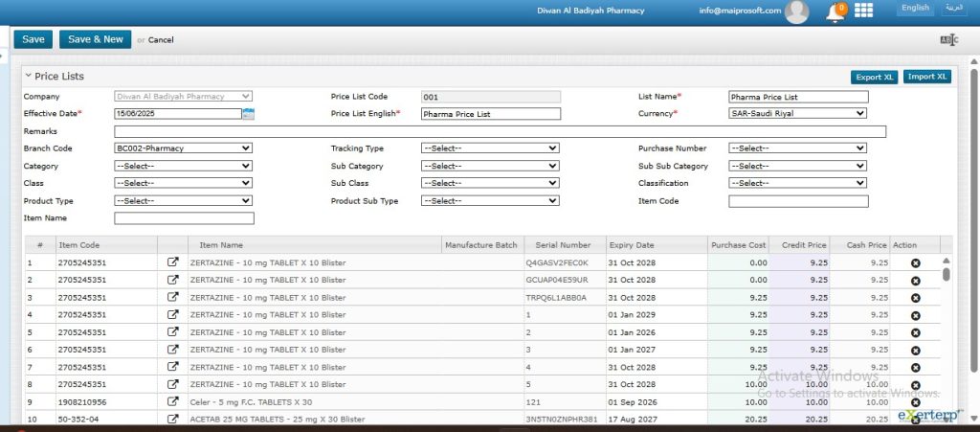Open the Branch Code dropdown
980x432 pixels.
click(183, 148)
